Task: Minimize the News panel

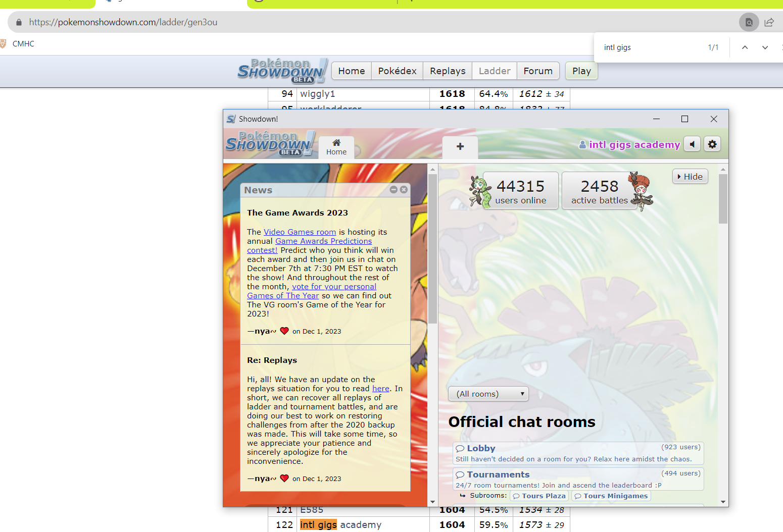Action: [x=394, y=190]
